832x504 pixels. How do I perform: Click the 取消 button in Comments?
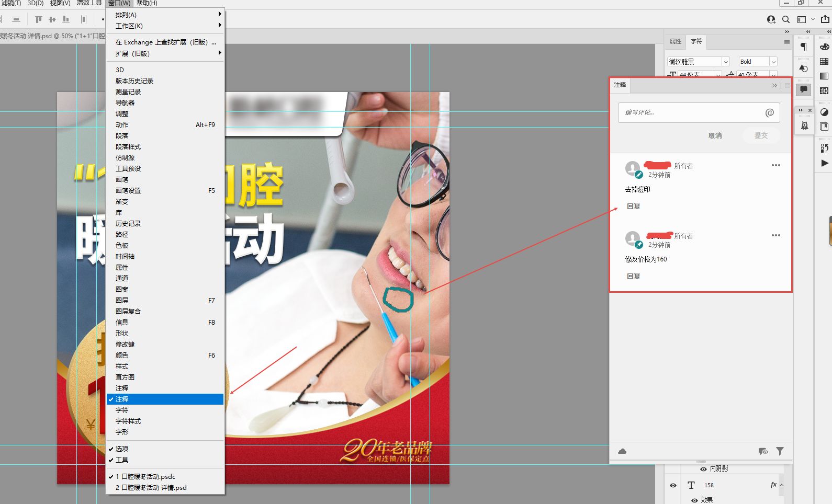click(715, 135)
